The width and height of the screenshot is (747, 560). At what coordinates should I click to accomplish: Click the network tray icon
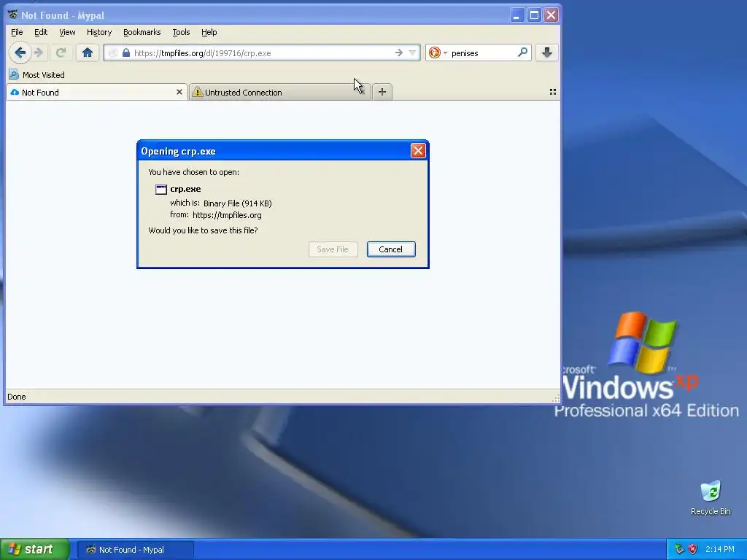679,549
